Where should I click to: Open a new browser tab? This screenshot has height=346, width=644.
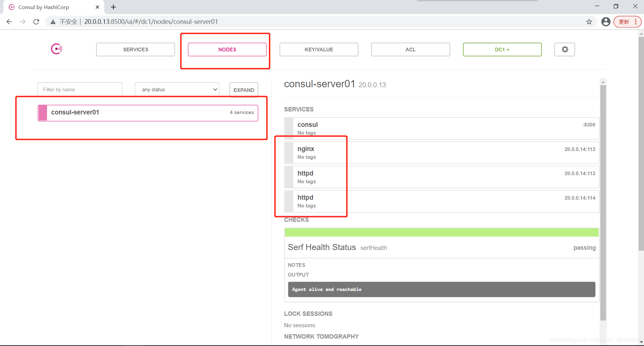(114, 7)
